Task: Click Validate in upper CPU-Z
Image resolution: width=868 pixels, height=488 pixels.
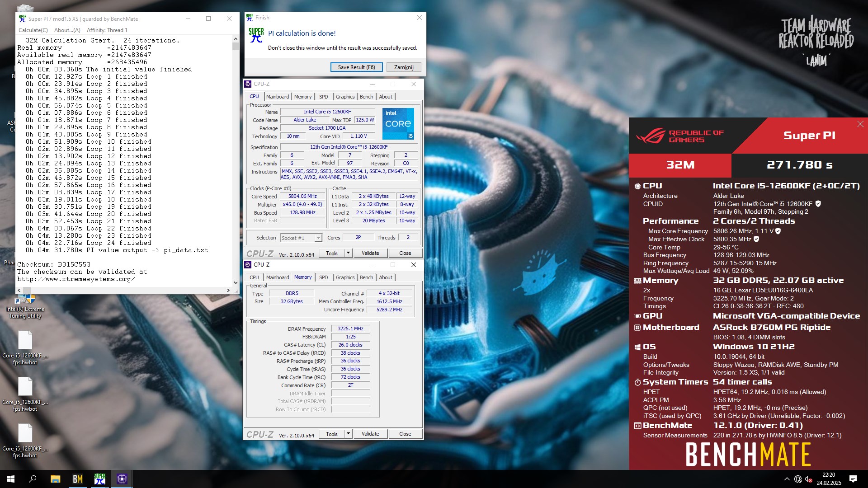Action: [x=370, y=253]
